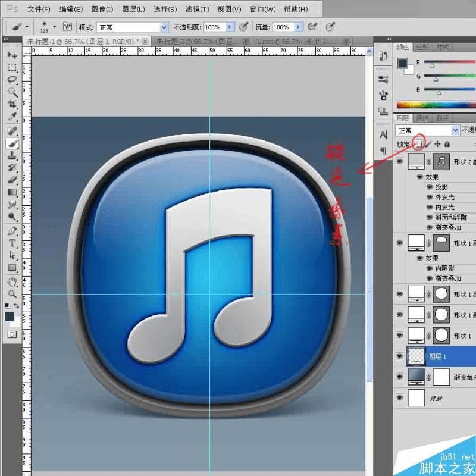Choose the Magic Wand tool
The height and width of the screenshot is (476, 476).
12,90
